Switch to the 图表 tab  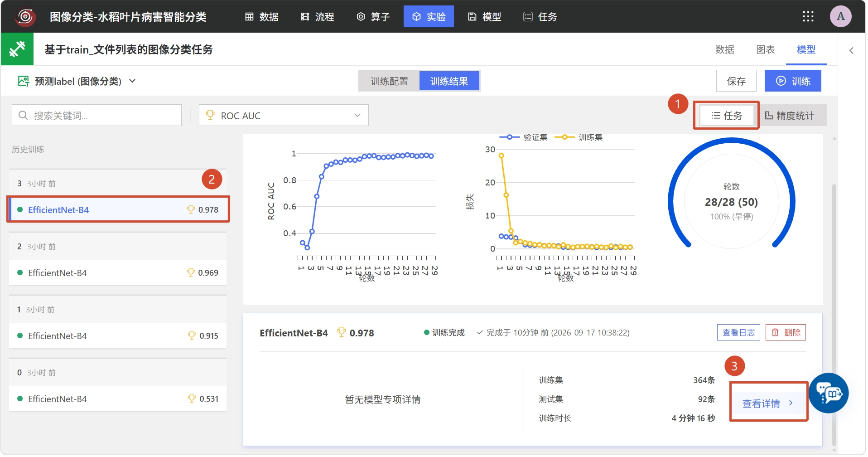point(766,49)
